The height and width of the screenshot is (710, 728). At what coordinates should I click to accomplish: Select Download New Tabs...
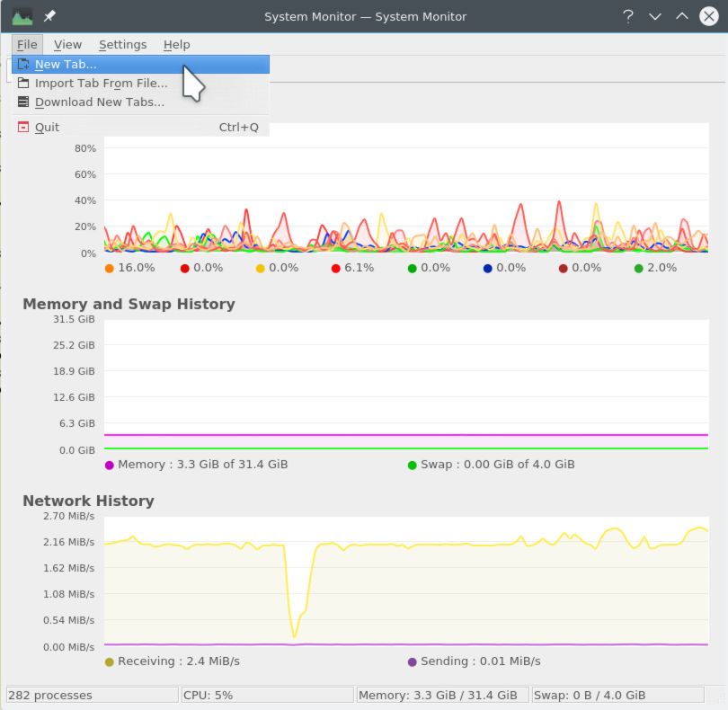pyautogui.click(x=141, y=102)
